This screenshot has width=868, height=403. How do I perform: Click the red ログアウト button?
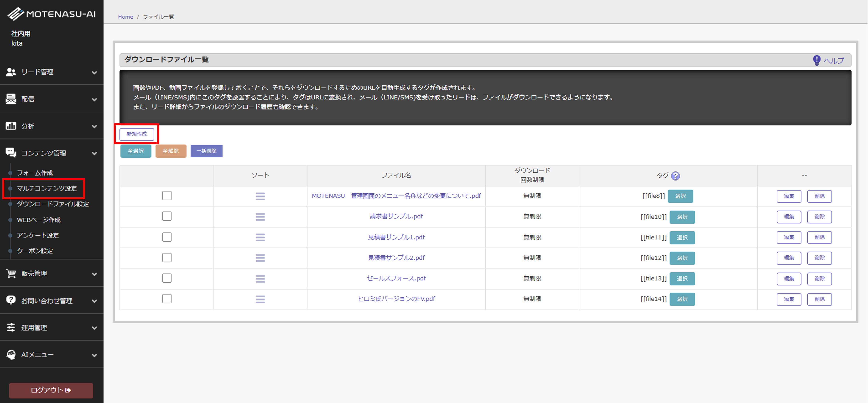[x=51, y=390]
